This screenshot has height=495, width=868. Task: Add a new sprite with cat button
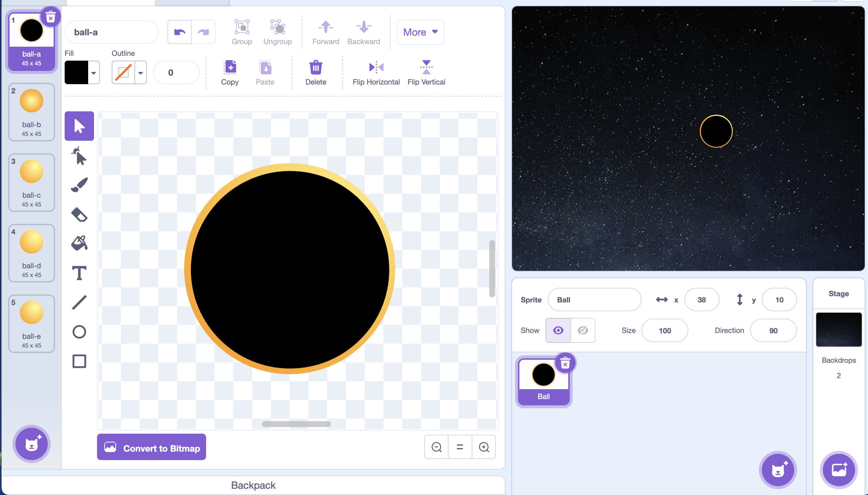[x=778, y=470]
